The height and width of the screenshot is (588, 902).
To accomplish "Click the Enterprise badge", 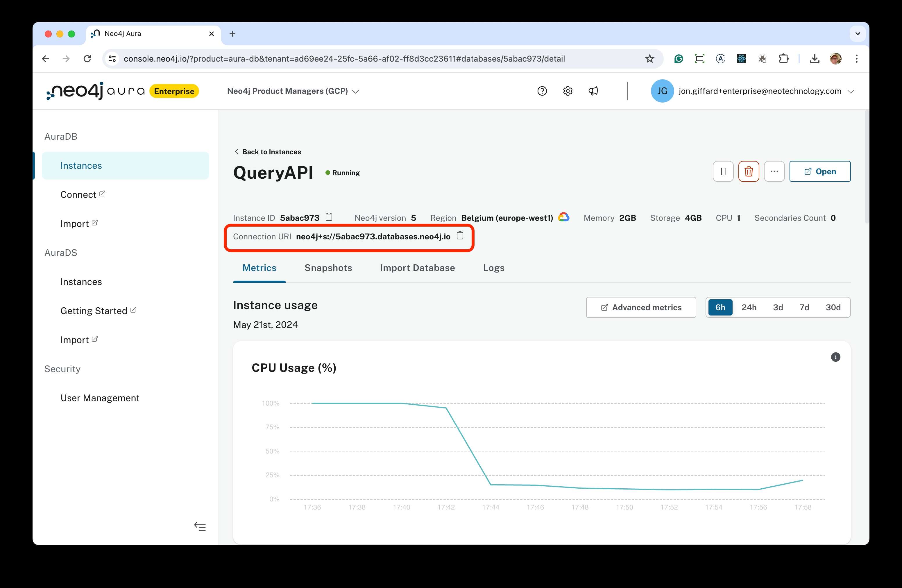I will tap(174, 91).
